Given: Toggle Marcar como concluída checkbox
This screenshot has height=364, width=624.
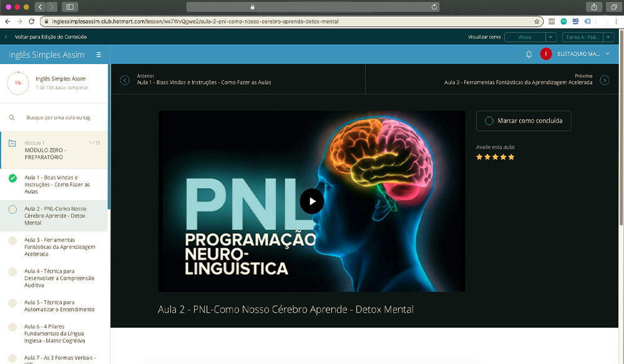Looking at the screenshot, I should (489, 121).
